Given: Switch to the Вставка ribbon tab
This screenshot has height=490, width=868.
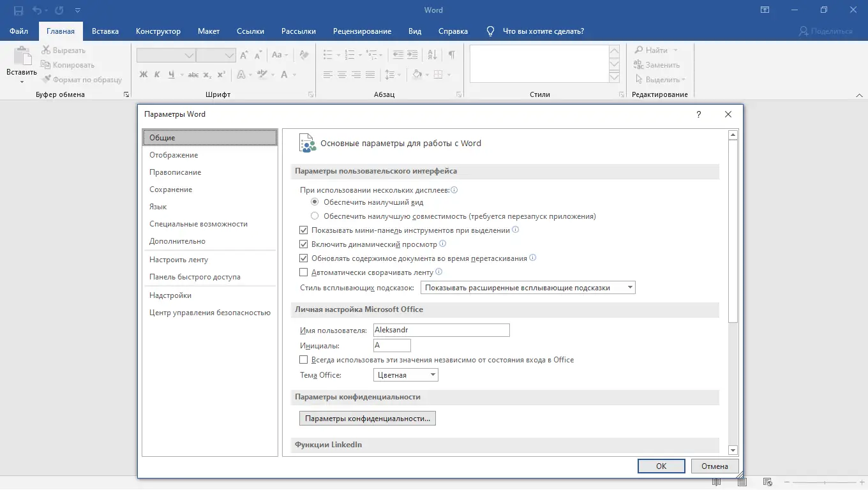Looking at the screenshot, I should (105, 31).
